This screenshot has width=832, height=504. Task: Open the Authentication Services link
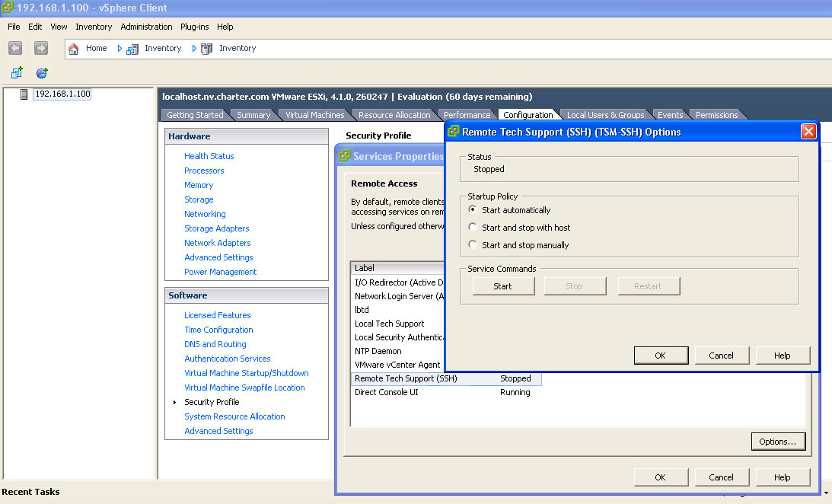227,359
